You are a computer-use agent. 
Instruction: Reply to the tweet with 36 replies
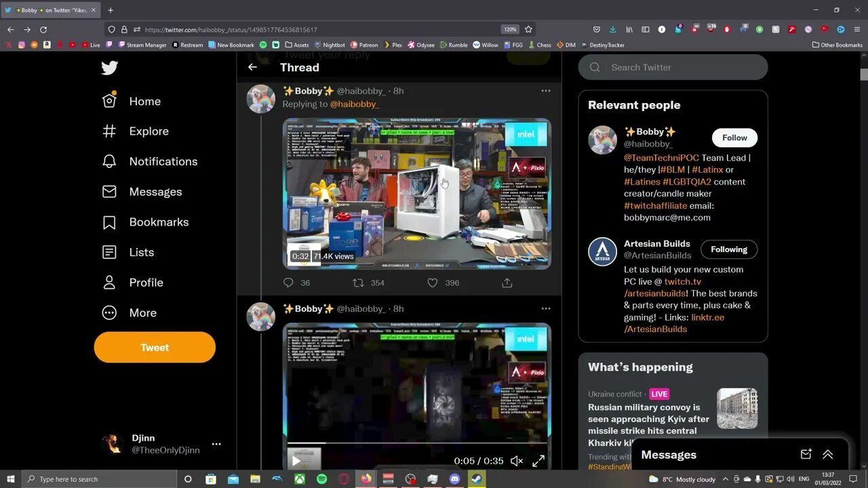288,283
